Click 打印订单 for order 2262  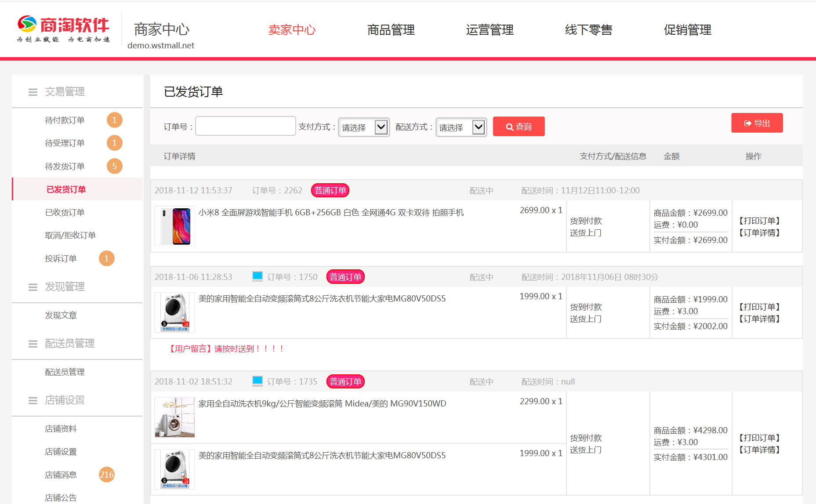[760, 220]
